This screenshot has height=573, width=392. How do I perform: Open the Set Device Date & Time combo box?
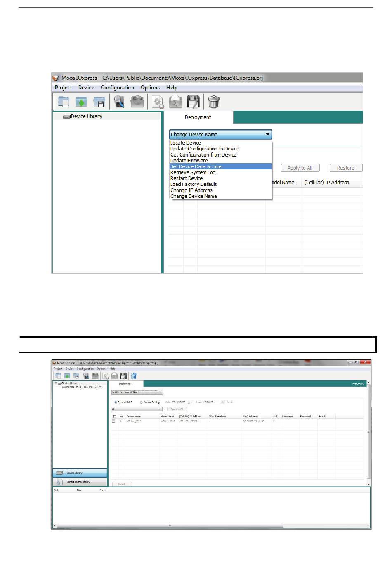pos(137,392)
